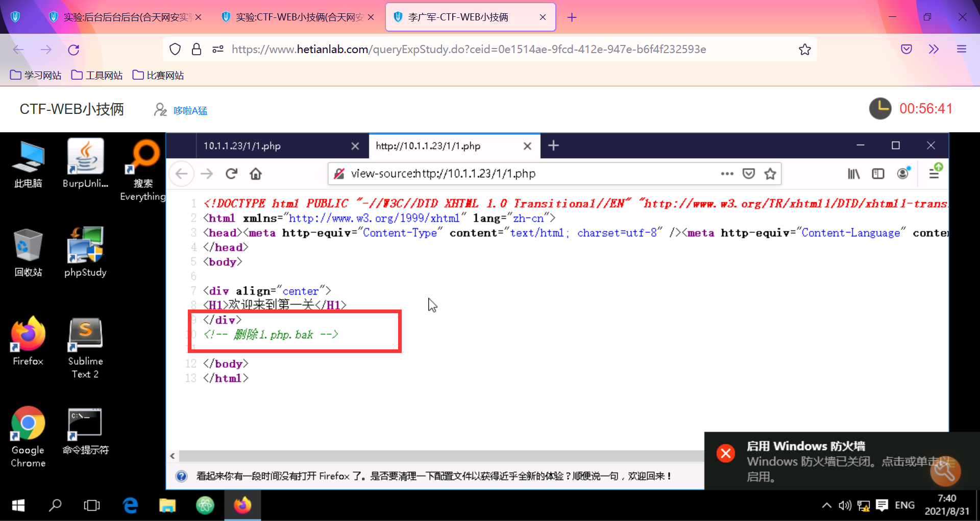Bookmark the hetianlab page with the star
The height and width of the screenshot is (521, 980).
coord(805,50)
